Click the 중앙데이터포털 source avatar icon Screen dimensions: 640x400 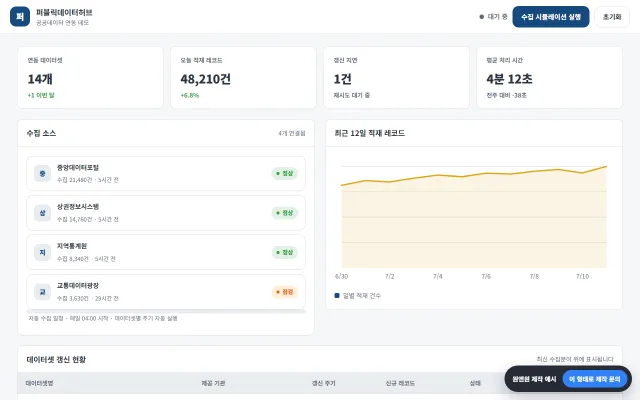pos(42,173)
